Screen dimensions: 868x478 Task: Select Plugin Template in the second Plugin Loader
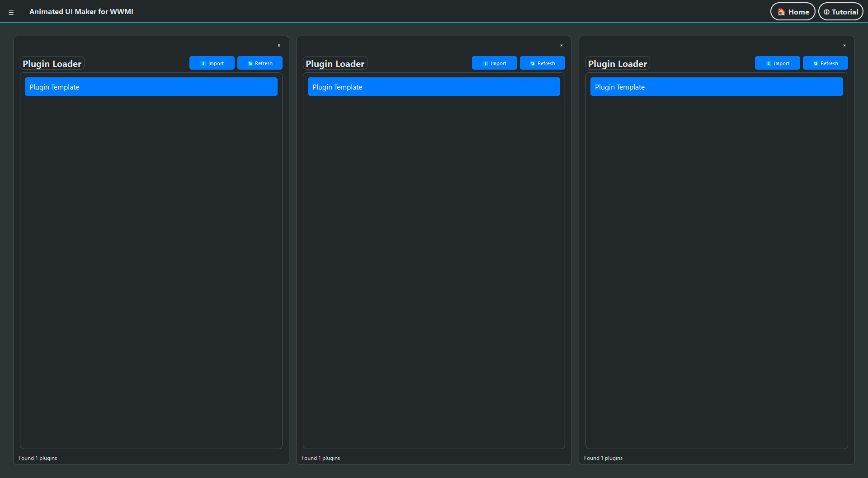(434, 86)
